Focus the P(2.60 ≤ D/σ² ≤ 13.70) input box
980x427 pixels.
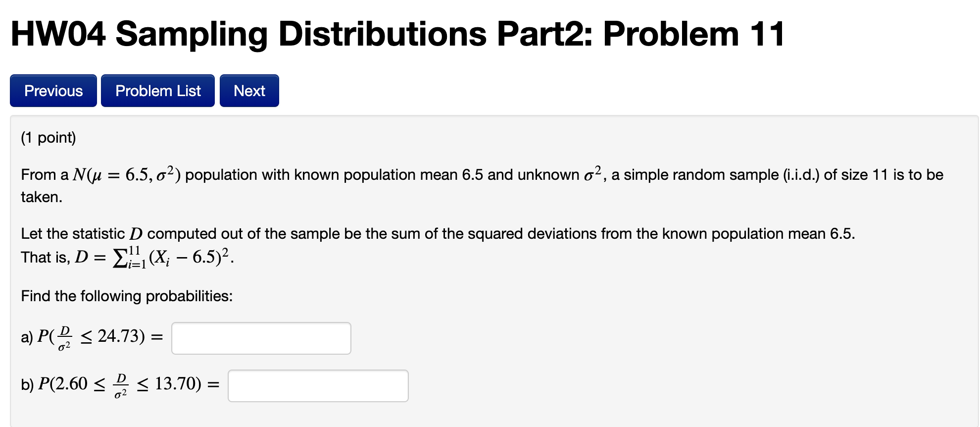coord(318,385)
